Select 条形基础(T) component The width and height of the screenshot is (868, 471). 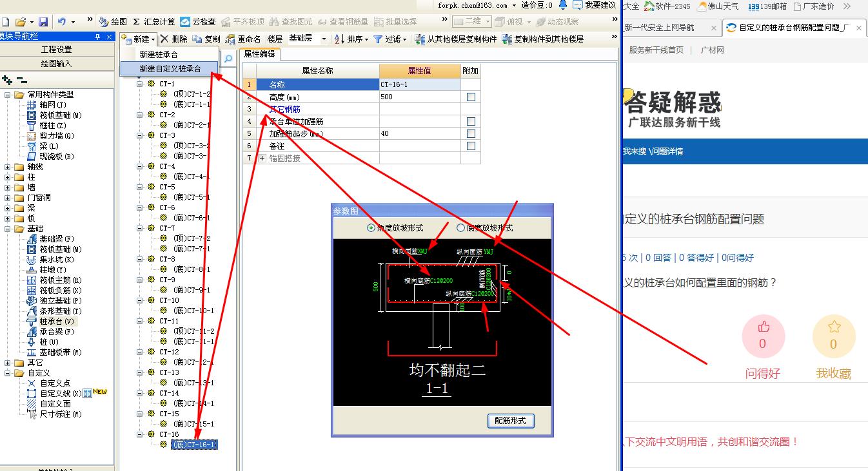point(55,311)
